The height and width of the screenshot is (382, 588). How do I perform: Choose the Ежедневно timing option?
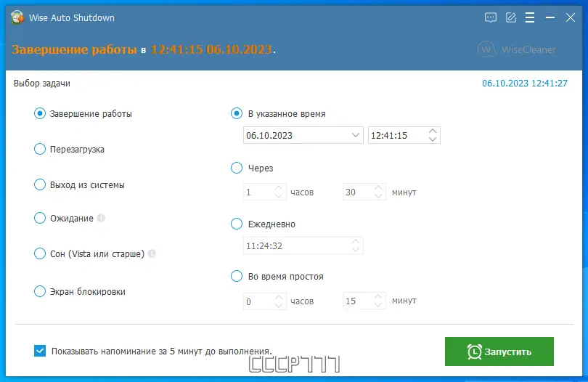[264, 224]
